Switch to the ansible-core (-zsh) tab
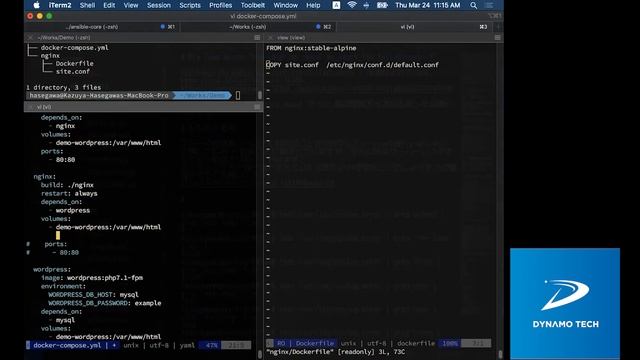The image size is (640, 360). (102, 27)
